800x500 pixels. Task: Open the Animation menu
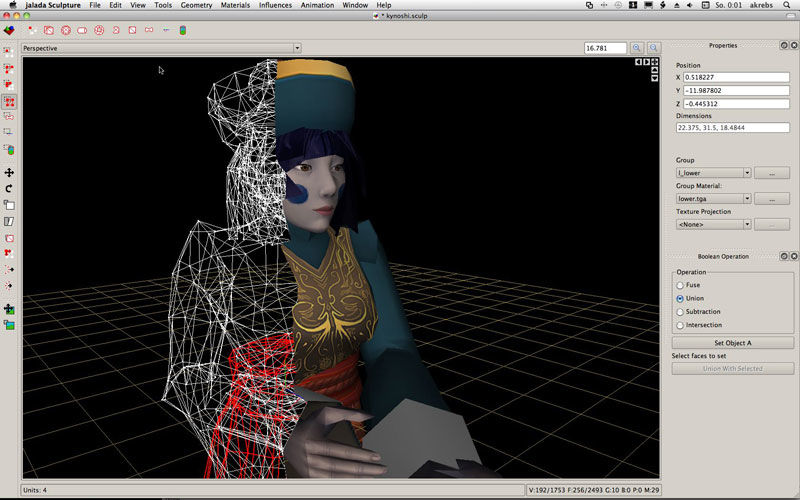coord(317,5)
